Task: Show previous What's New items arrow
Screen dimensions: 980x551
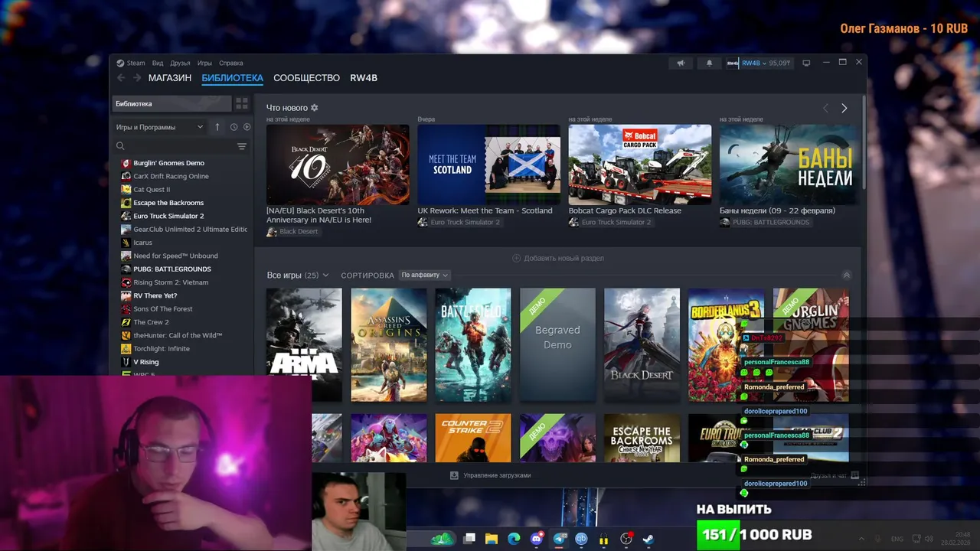Action: pos(825,109)
